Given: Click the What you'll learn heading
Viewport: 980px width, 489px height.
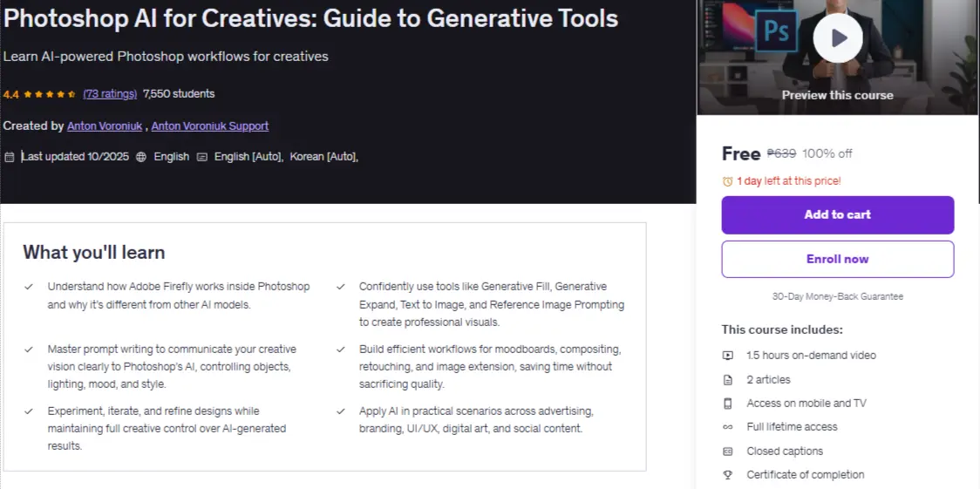Looking at the screenshot, I should point(94,253).
